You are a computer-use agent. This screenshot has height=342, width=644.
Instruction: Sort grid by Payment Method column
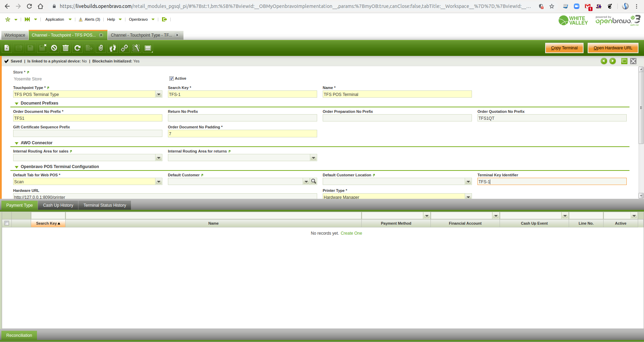[396, 223]
